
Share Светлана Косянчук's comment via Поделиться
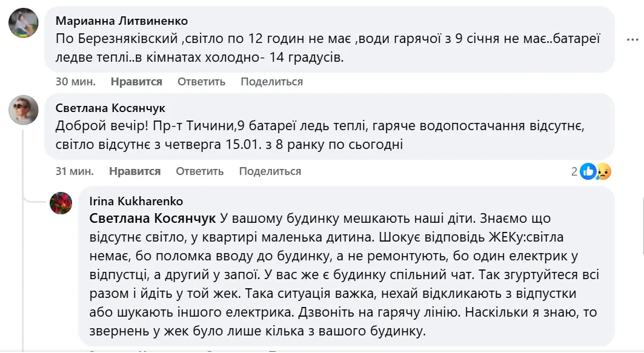coord(270,171)
